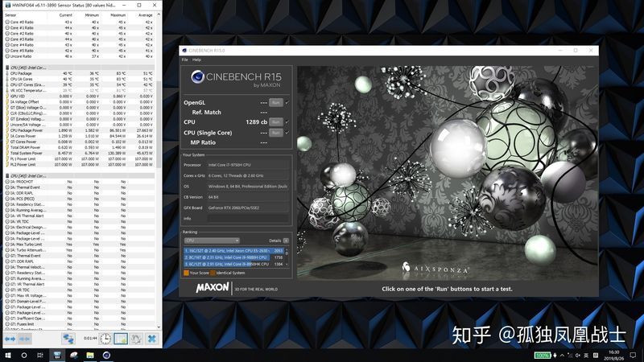
Task: Select ranking entry Intel Xeon CPU E5-2630
Action: 233,250
